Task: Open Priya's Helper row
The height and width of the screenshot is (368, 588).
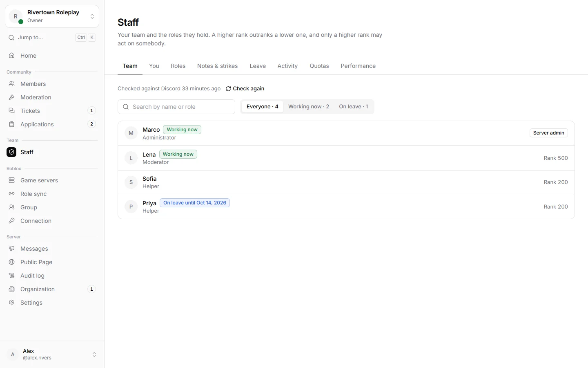Action: (x=346, y=206)
